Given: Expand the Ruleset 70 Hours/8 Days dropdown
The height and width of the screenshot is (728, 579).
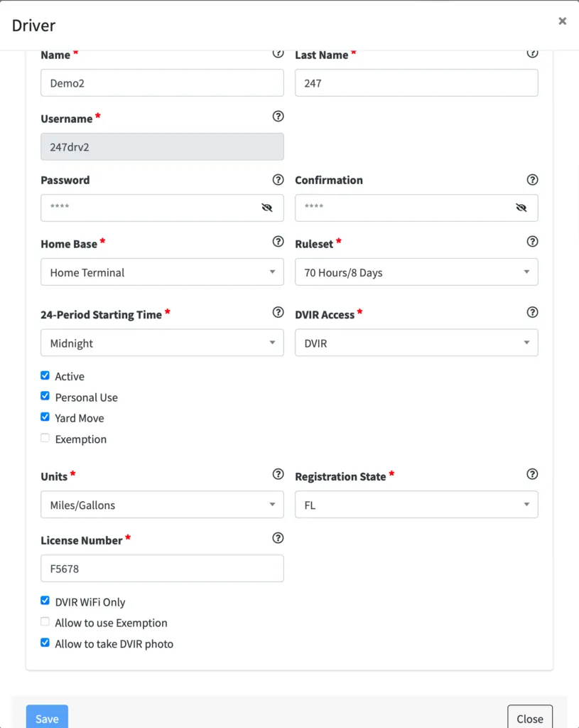Looking at the screenshot, I should (x=416, y=272).
